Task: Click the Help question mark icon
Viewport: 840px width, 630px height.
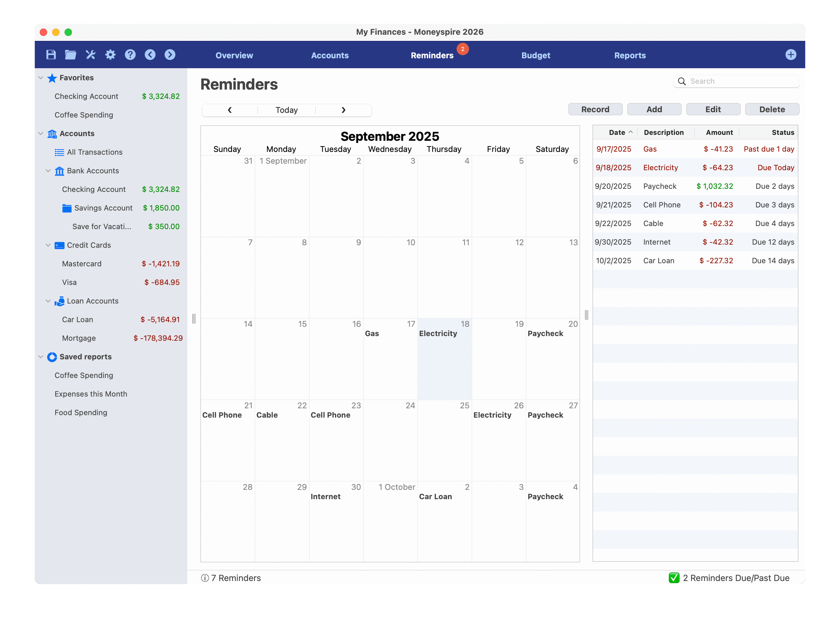Action: pos(130,55)
